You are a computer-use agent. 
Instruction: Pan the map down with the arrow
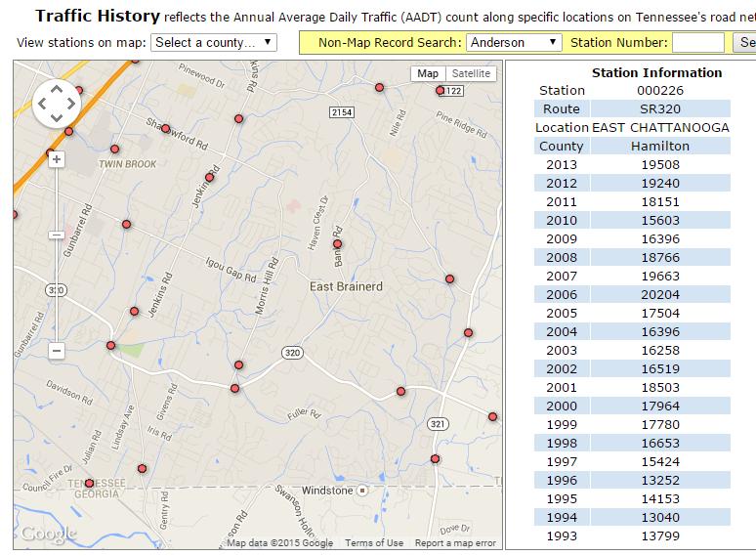[57, 117]
